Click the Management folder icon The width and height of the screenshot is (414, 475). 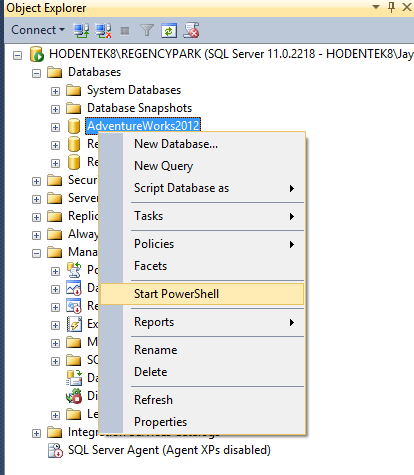(54, 252)
